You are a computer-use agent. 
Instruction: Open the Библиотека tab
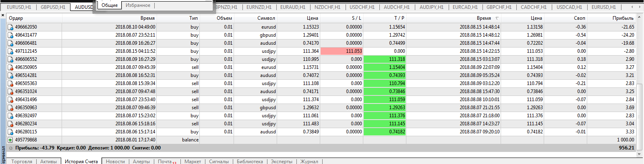tap(250, 161)
